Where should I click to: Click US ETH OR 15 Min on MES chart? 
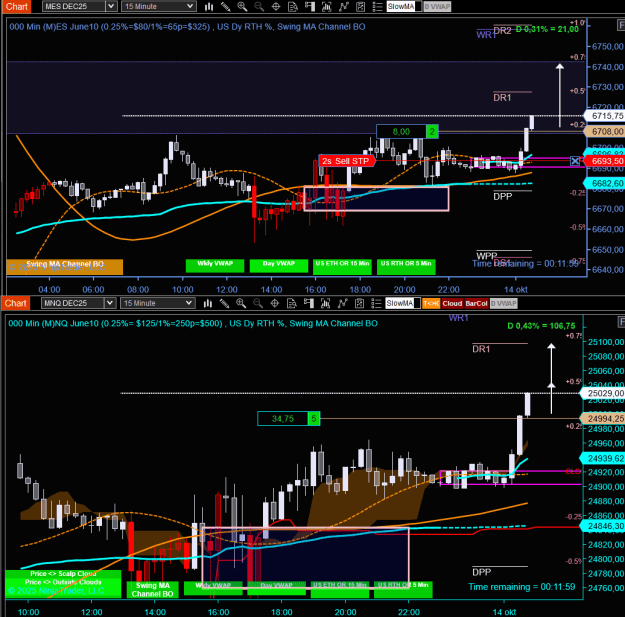pos(342,266)
